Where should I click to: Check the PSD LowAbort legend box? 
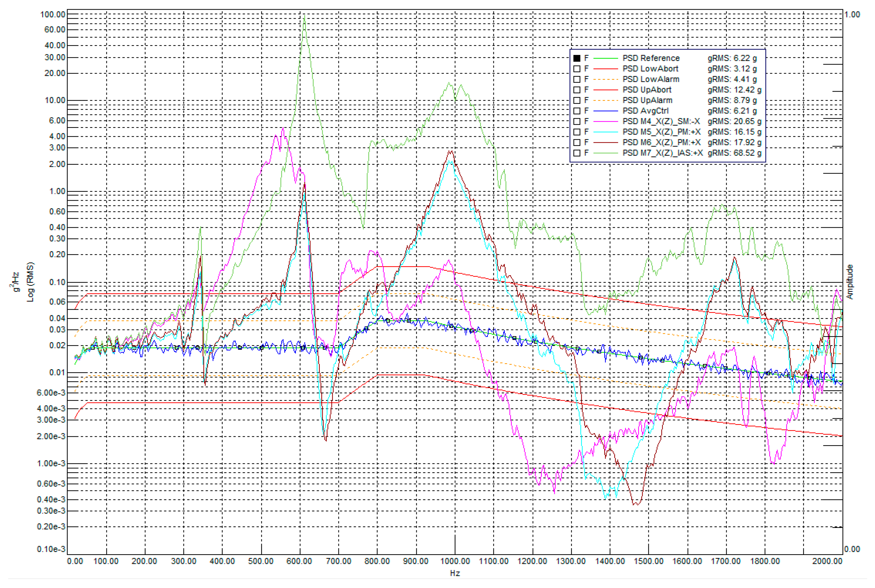[577, 69]
